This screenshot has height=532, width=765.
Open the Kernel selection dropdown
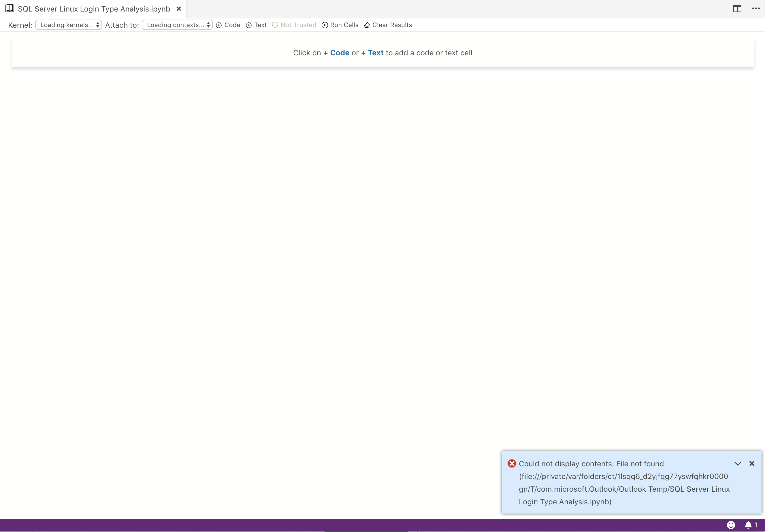pos(68,25)
